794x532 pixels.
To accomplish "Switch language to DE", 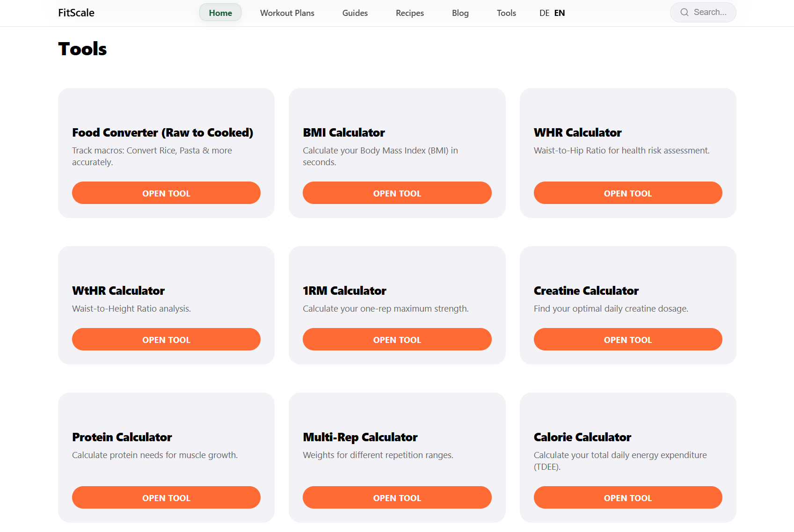I will 544,13.
